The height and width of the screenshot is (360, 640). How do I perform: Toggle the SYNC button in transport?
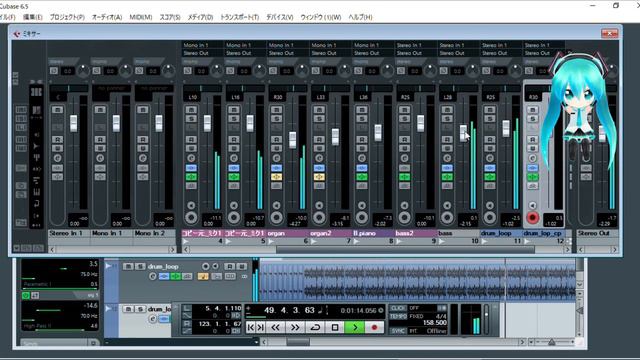pos(398,331)
